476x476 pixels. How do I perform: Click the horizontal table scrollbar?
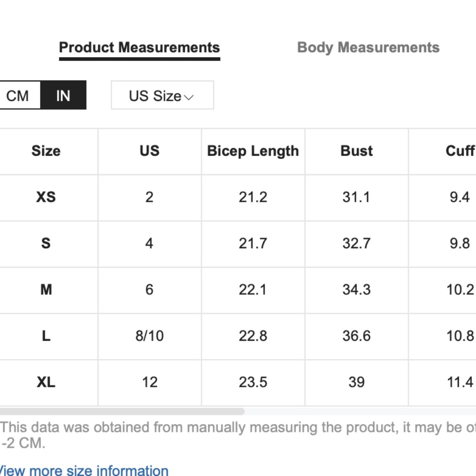pos(122,411)
